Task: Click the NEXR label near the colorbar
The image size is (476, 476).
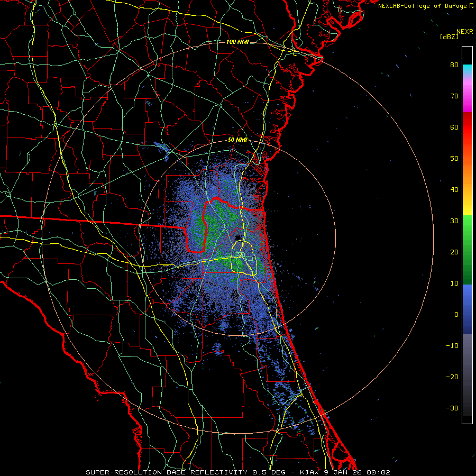Action: pos(465,32)
